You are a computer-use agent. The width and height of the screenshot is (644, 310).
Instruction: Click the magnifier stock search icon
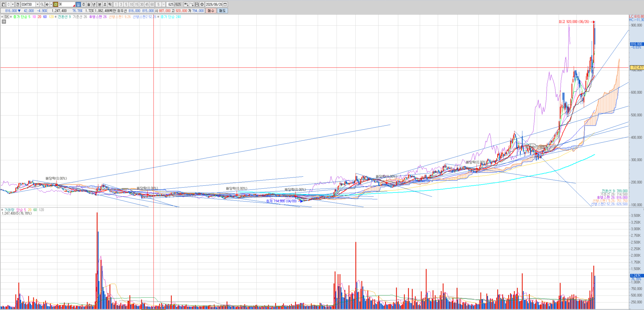tap(42, 5)
